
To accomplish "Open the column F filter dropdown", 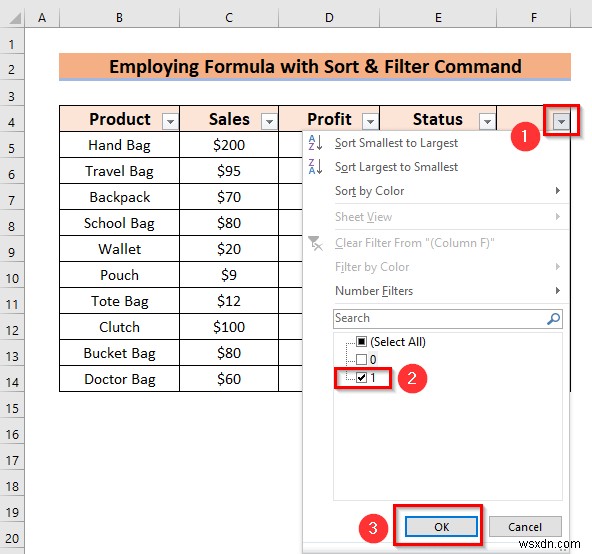I will (561, 122).
